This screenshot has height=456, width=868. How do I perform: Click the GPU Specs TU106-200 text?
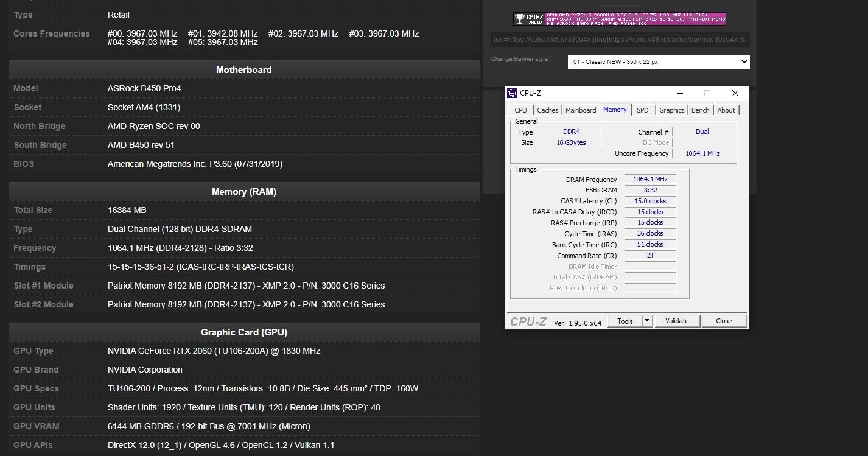[x=263, y=388]
